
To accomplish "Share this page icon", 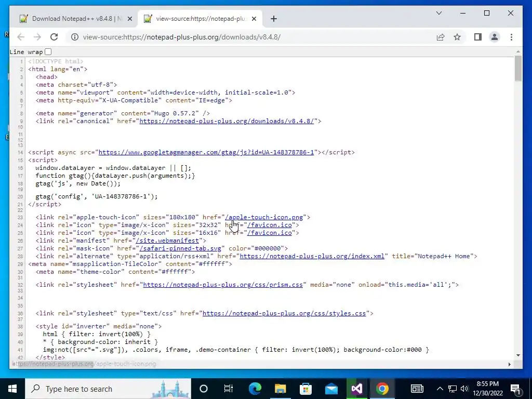I will click(x=441, y=37).
